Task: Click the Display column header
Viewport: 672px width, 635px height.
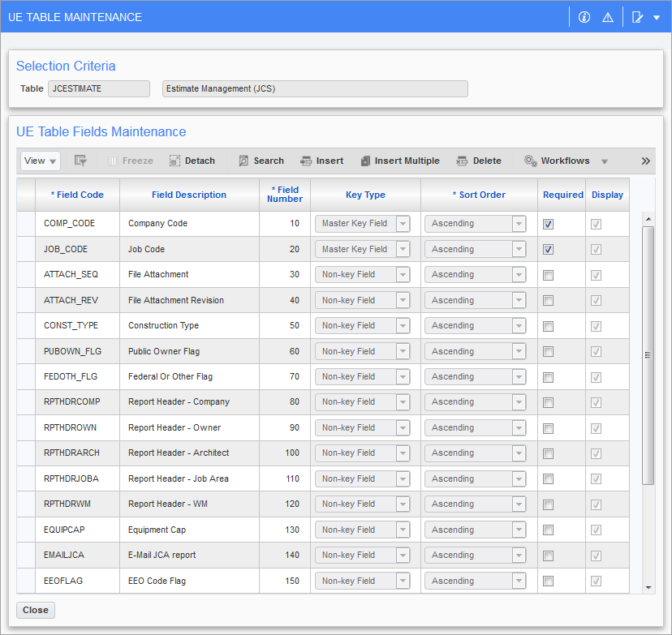Action: point(607,195)
